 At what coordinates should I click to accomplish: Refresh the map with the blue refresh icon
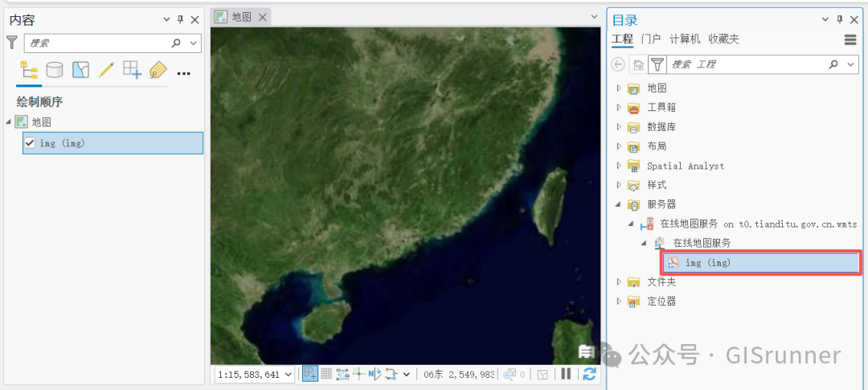coord(589,373)
